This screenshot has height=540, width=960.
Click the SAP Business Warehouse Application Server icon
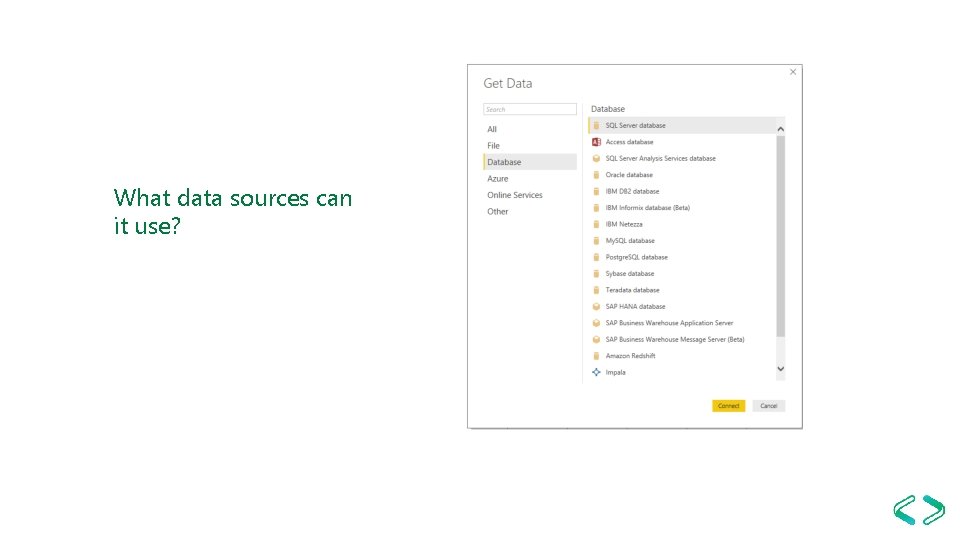point(596,323)
